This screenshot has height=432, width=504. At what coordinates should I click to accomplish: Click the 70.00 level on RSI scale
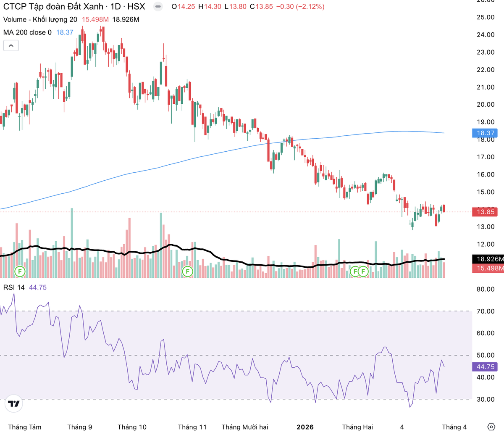pos(485,311)
